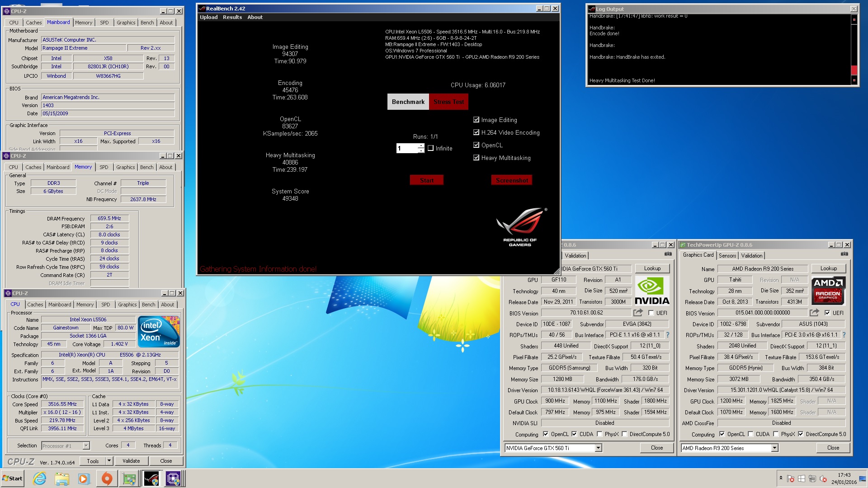Screen dimensions: 868x488
Task: Toggle the OpenCL test checkbox in RealBench
Action: tap(476, 145)
